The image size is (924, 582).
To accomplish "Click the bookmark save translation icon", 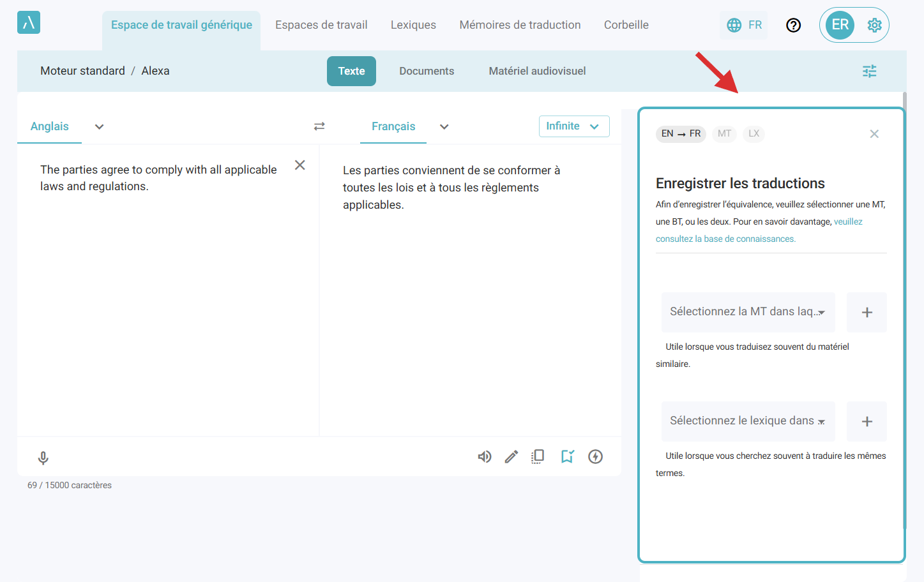I will 567,456.
